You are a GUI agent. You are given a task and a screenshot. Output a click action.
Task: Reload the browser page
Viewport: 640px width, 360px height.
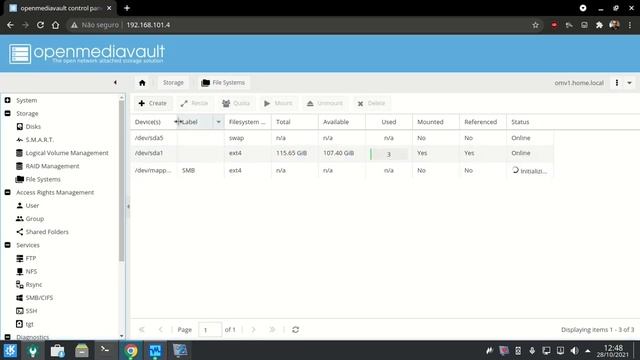click(x=40, y=25)
